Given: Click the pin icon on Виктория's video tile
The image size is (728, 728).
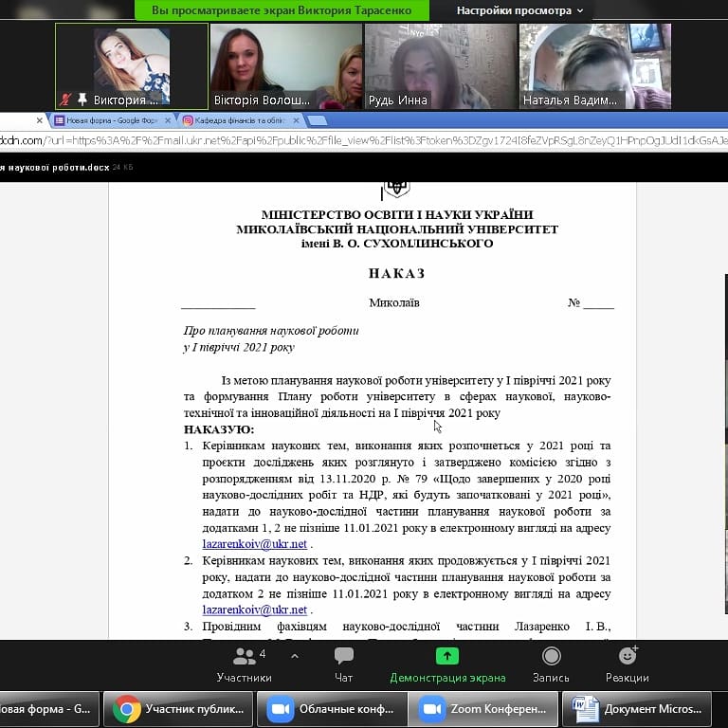Looking at the screenshot, I should tap(82, 100).
